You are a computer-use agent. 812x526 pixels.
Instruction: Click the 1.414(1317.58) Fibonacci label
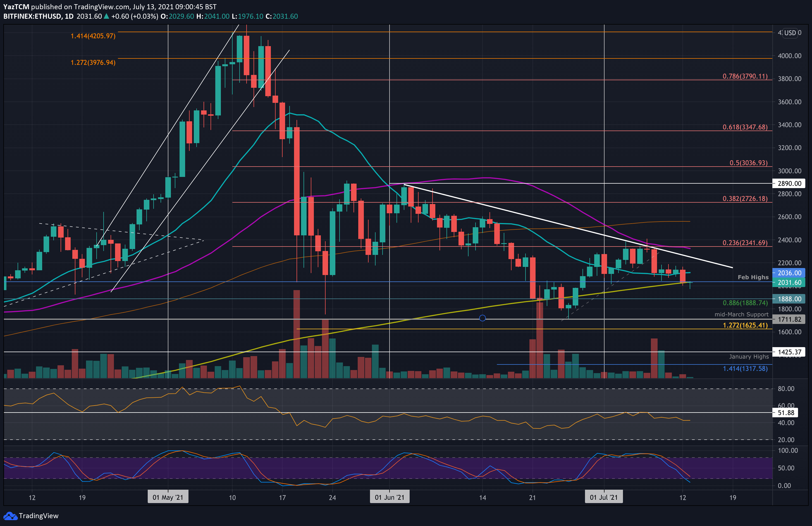click(745, 369)
